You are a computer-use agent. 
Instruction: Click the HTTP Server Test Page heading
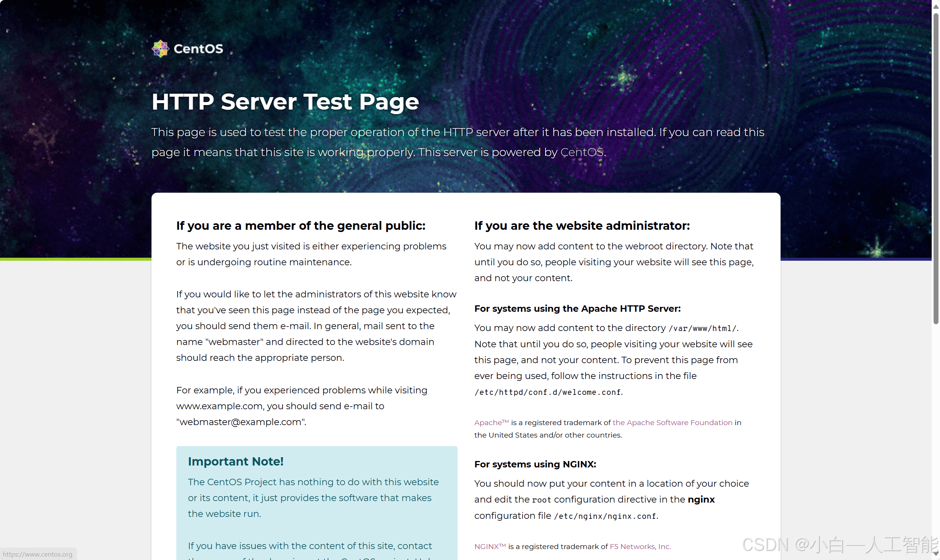(285, 102)
